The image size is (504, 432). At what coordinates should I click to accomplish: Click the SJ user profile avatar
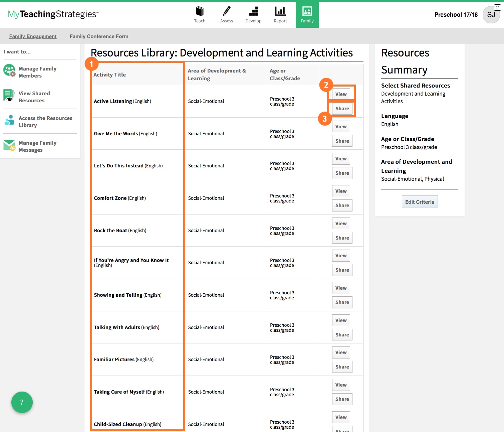coord(491,15)
